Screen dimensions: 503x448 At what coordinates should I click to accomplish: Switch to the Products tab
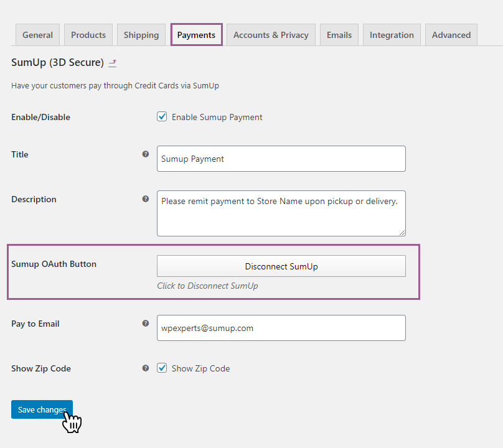(88, 35)
